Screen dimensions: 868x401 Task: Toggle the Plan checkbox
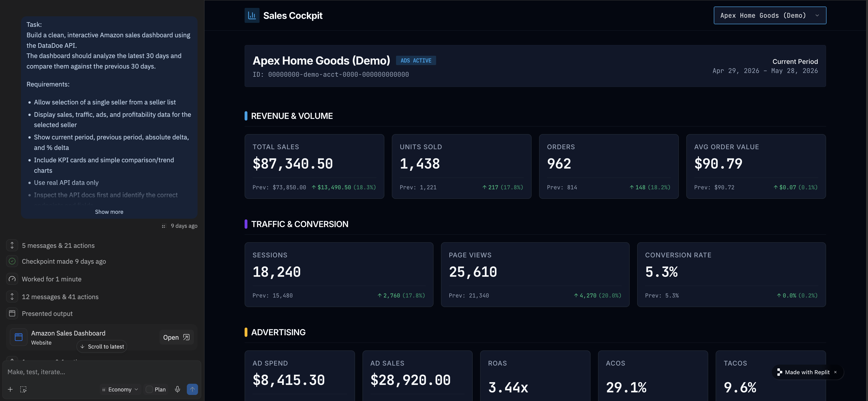tap(149, 389)
